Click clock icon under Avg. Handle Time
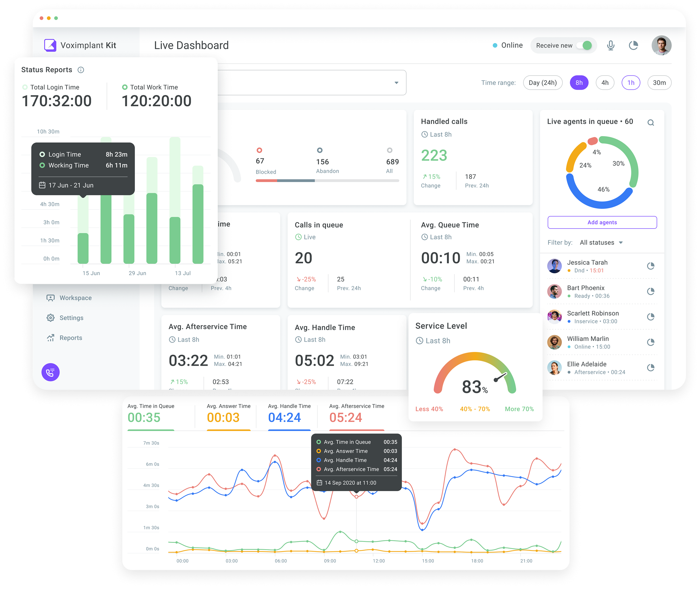 coord(298,339)
